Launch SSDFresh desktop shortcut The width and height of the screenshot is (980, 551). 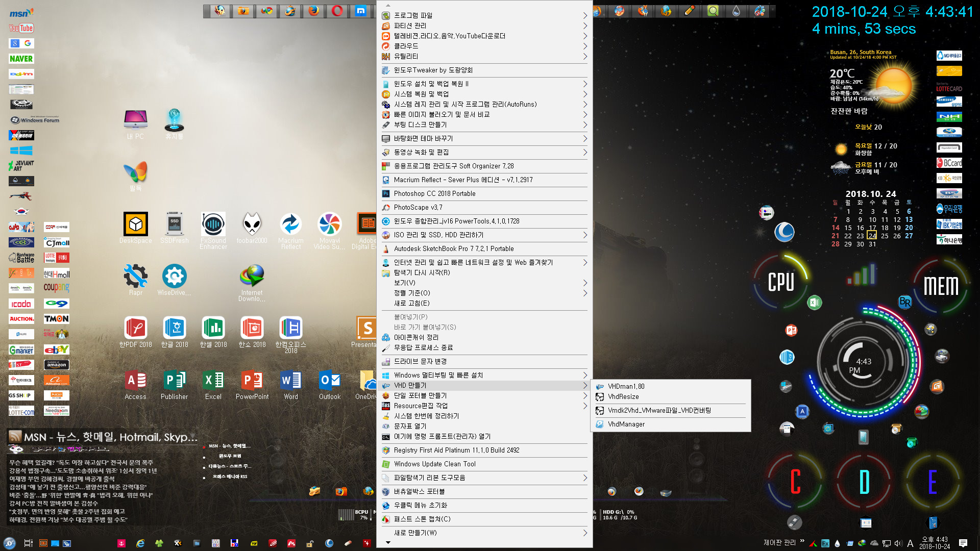tap(175, 228)
